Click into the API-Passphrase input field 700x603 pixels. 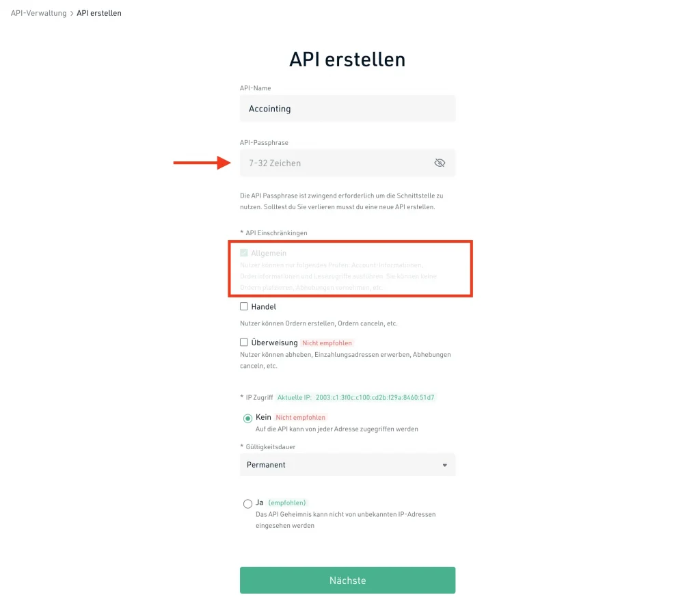click(335, 163)
